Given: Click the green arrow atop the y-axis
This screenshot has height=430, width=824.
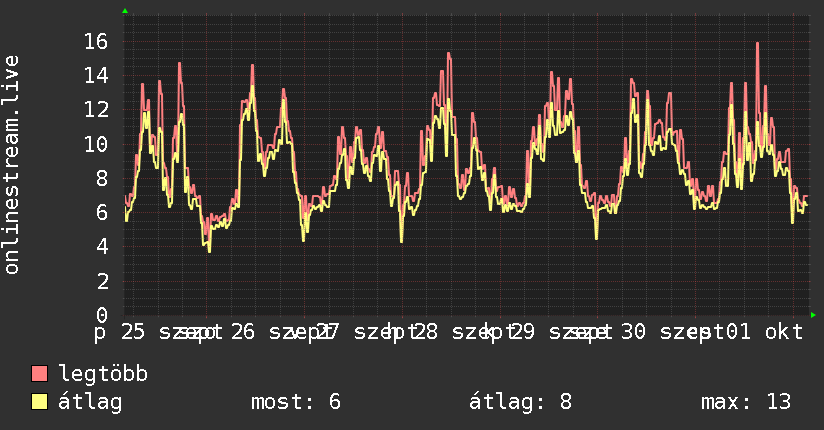Looking at the screenshot, I should (125, 11).
